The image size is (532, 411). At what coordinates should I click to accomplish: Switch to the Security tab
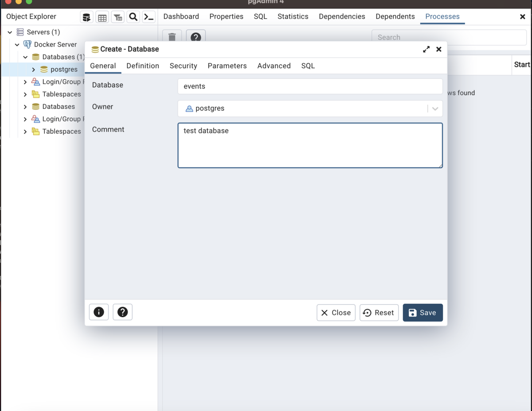click(x=183, y=66)
